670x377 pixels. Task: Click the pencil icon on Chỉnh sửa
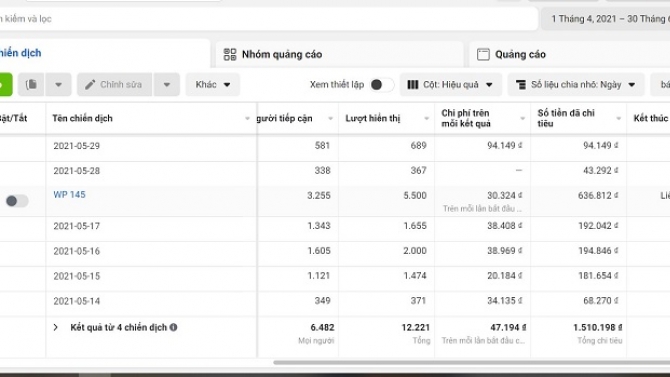pos(90,85)
